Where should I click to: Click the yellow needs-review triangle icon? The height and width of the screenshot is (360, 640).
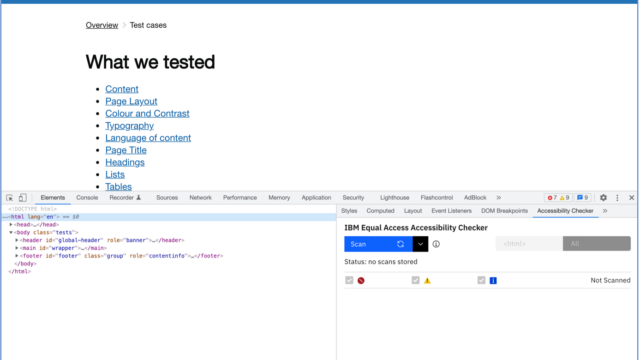(x=427, y=280)
